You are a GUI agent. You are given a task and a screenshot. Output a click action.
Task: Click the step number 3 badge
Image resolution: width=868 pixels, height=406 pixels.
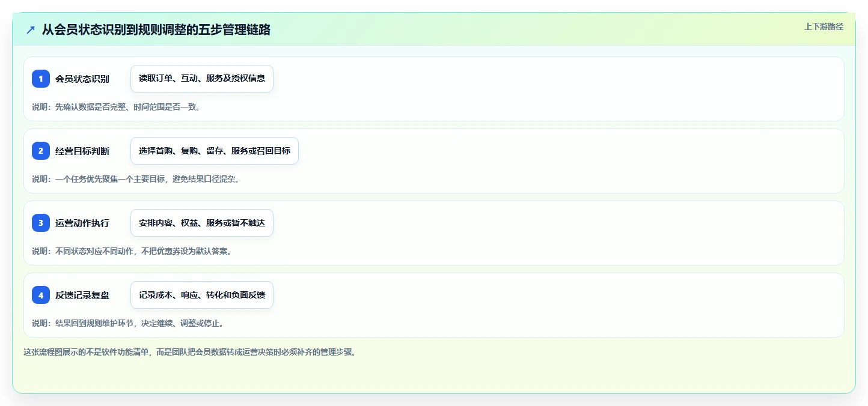[41, 223]
